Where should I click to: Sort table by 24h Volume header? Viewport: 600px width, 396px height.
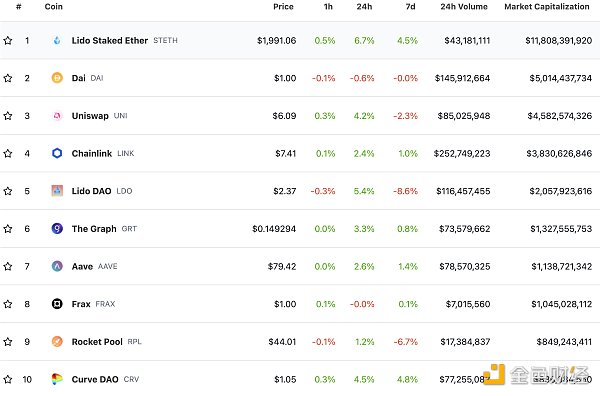(464, 7)
